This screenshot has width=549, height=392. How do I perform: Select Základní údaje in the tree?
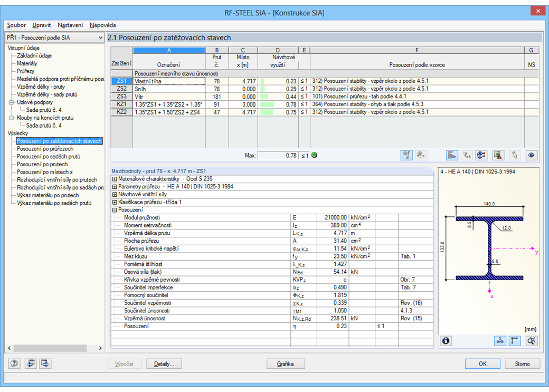[x=34, y=55]
